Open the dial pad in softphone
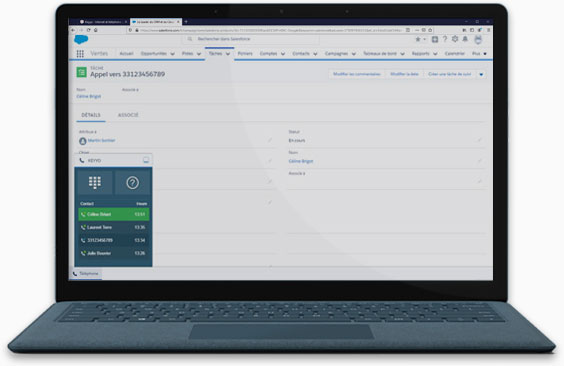This screenshot has width=564, height=366. tap(95, 182)
